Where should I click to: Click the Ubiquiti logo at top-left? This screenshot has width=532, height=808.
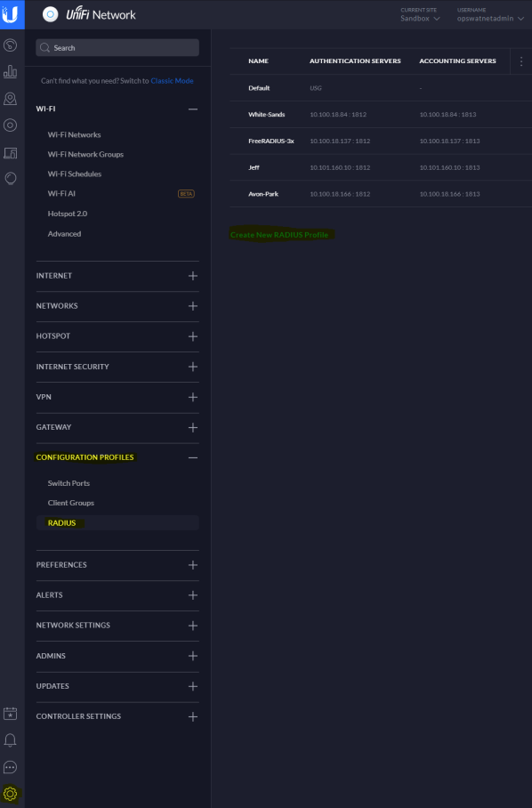tap(11, 14)
